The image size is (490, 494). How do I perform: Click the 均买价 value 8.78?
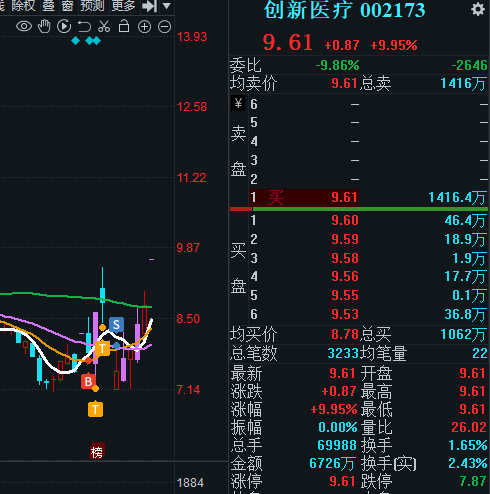point(345,334)
